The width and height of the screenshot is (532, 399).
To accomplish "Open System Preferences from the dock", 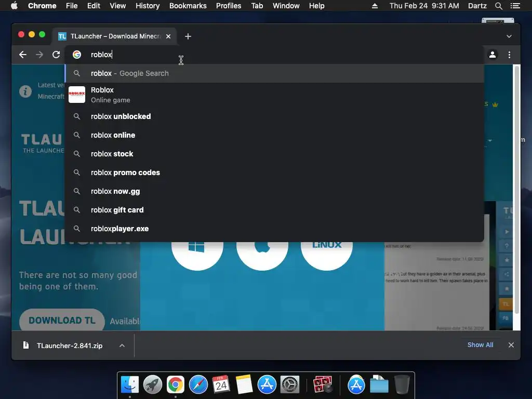I will (x=290, y=385).
